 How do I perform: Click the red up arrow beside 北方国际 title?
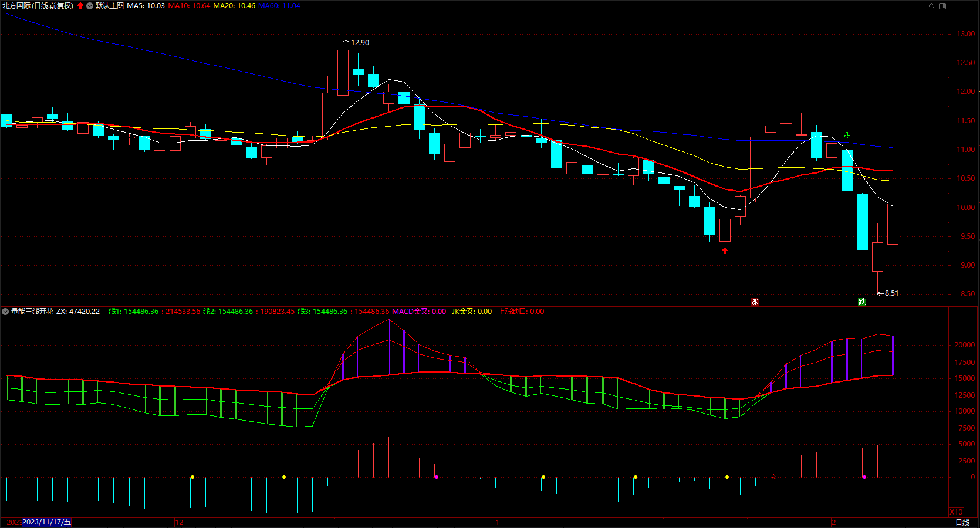(x=80, y=6)
